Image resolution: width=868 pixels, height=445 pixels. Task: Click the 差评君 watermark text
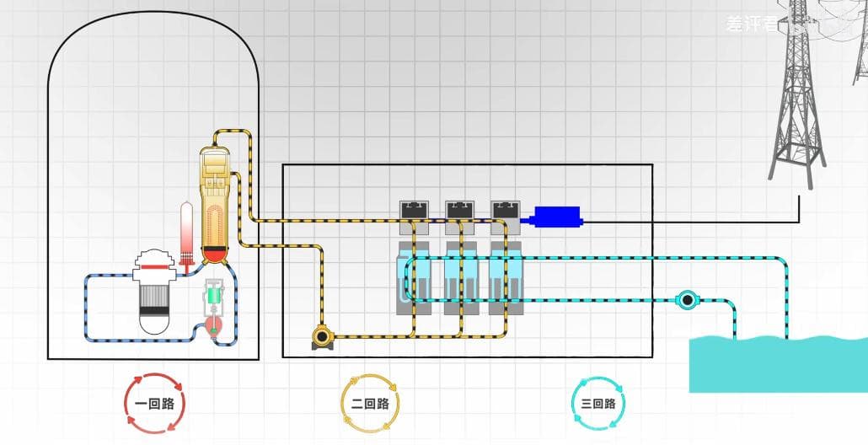(746, 24)
